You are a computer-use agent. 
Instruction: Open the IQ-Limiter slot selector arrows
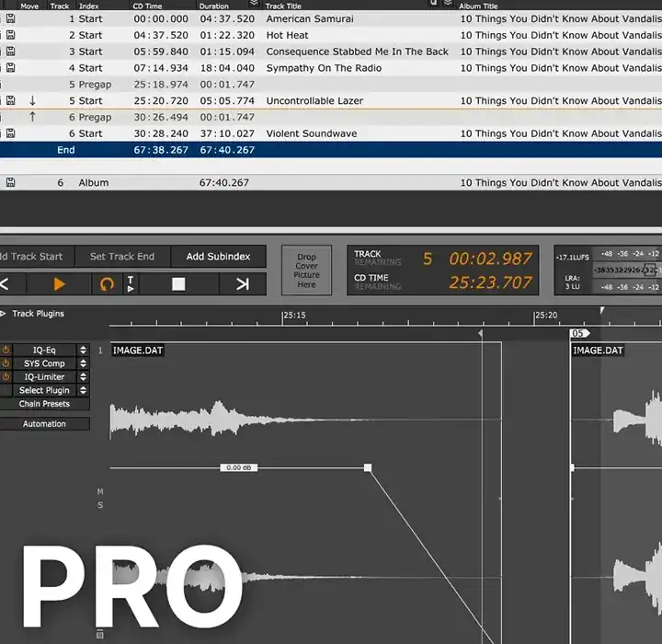[x=83, y=377]
